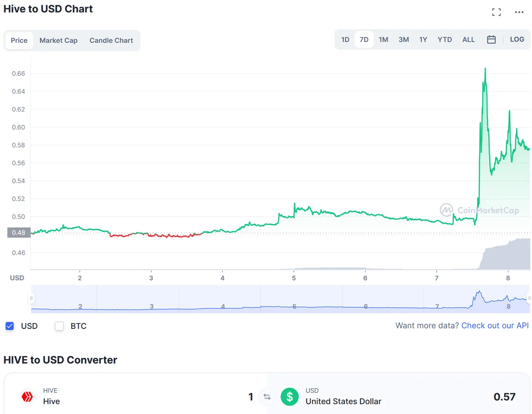Select the YTD time range
The height and width of the screenshot is (414, 532).
445,40
